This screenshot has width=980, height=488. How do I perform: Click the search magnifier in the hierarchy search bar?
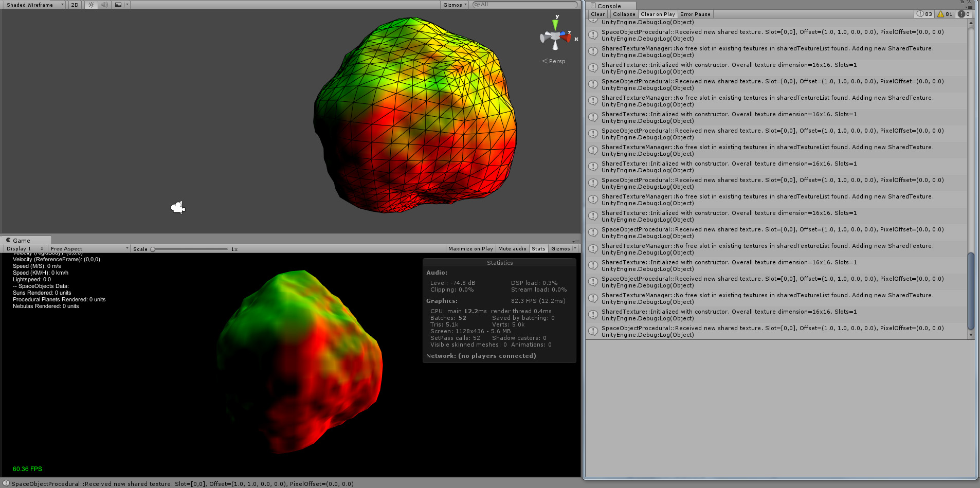(476, 4)
